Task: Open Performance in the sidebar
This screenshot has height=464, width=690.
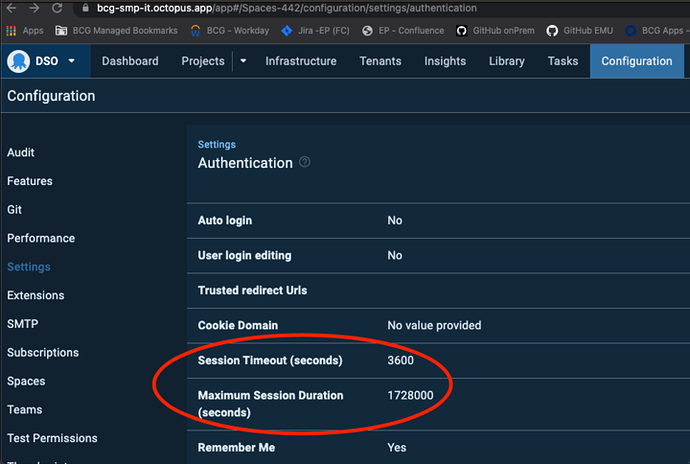Action: point(41,238)
